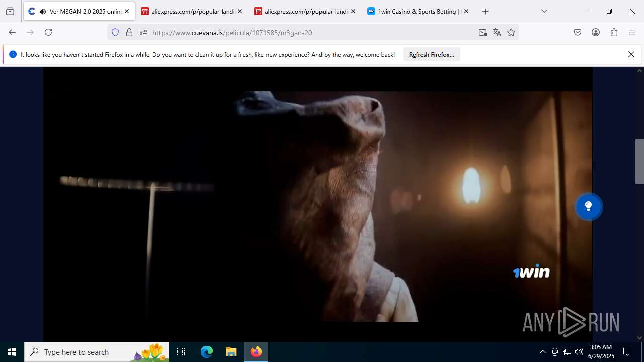Reload the current page
The image size is (644, 362).
(48, 32)
